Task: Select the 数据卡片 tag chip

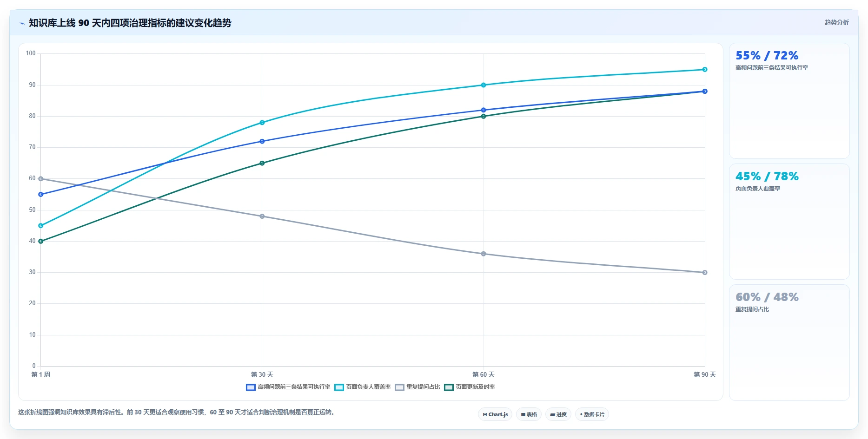Action: 592,414
